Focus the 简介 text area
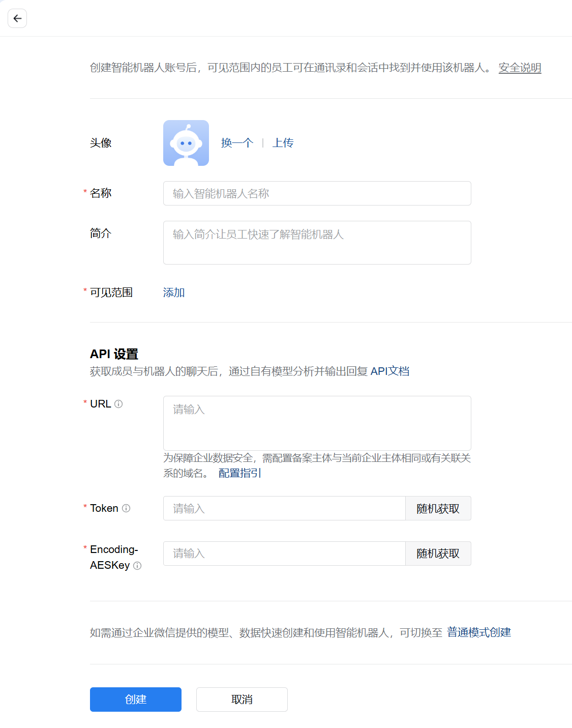Viewport: 572px width, 728px height. point(317,243)
